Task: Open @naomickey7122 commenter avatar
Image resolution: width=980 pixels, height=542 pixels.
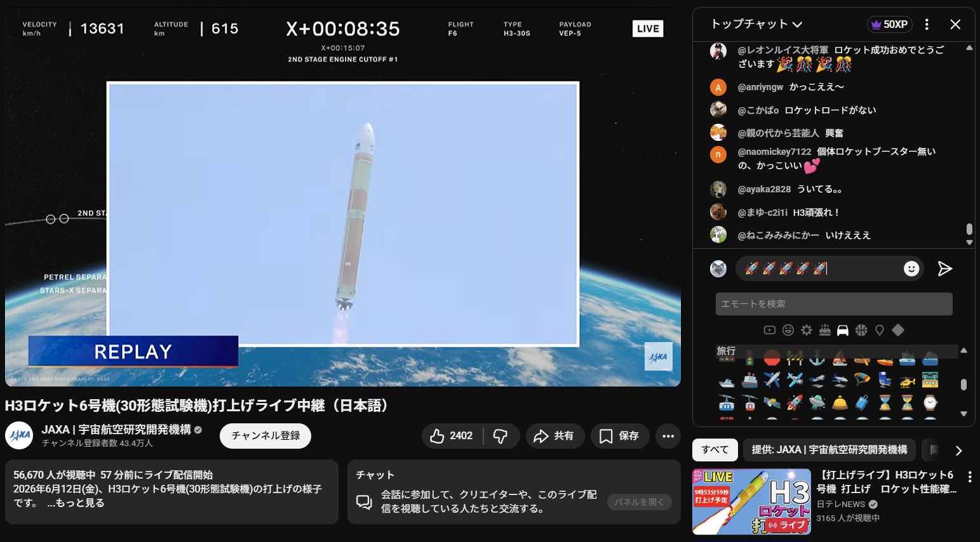Action: tap(718, 154)
